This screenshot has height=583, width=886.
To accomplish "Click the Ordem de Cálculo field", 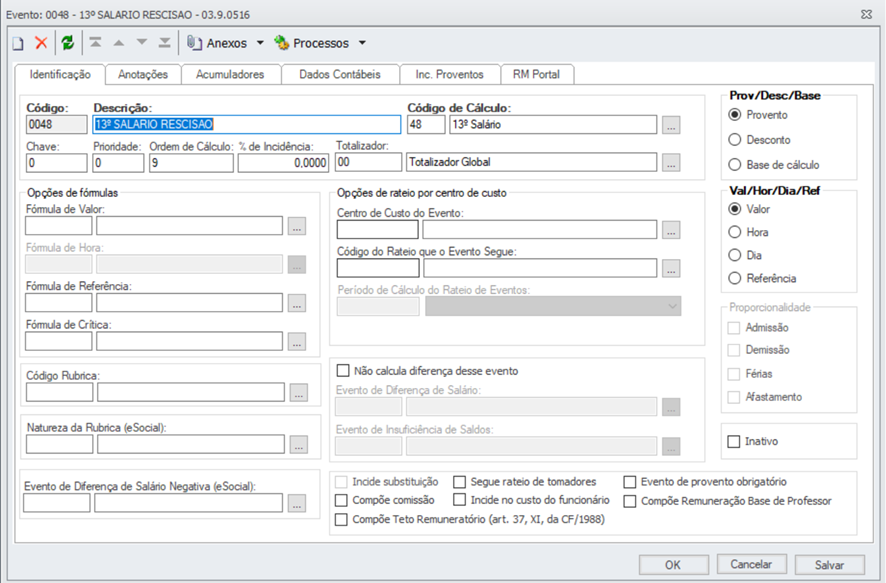I will point(191,163).
